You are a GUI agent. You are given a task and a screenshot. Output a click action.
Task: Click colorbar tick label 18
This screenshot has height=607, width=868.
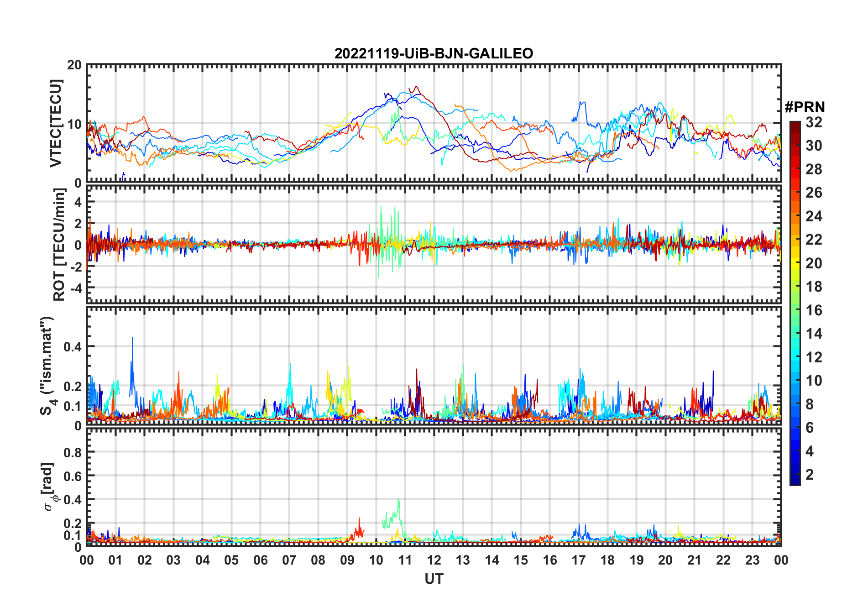[x=814, y=287]
